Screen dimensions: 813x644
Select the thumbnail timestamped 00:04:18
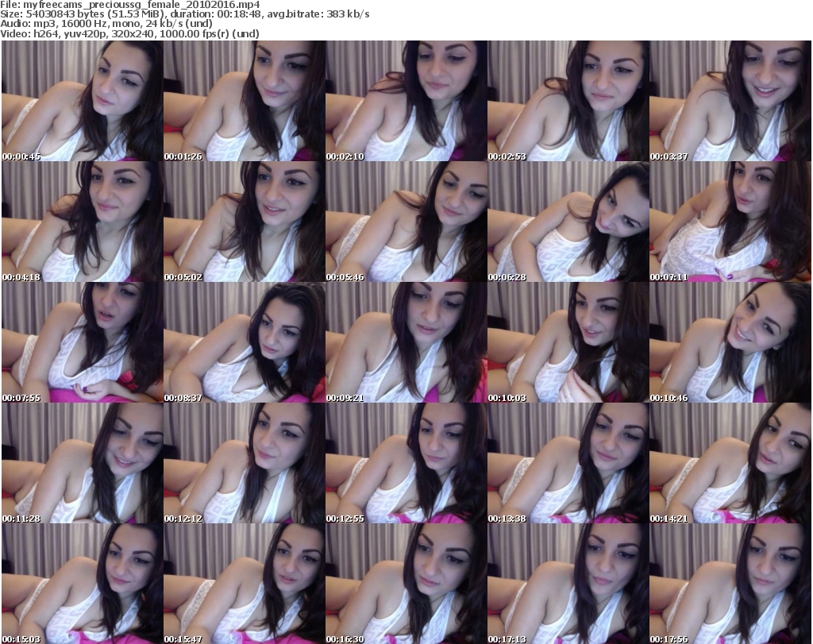(x=83, y=222)
